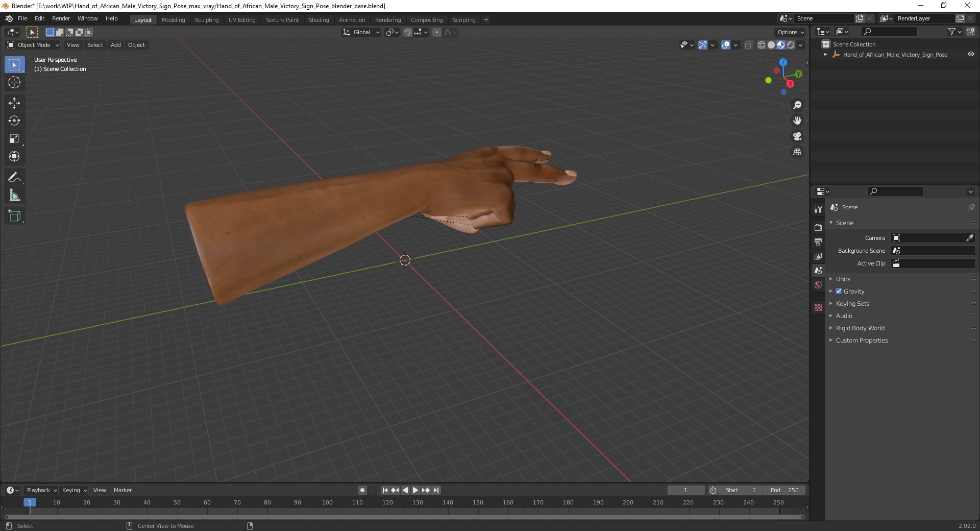Select the Cursor tool in toolbar
The width and height of the screenshot is (980, 531).
pyautogui.click(x=14, y=82)
